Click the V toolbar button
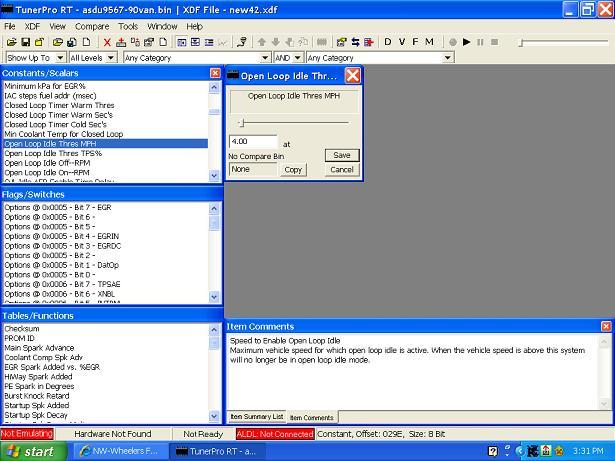This screenshot has width=615, height=461. pos(403,42)
